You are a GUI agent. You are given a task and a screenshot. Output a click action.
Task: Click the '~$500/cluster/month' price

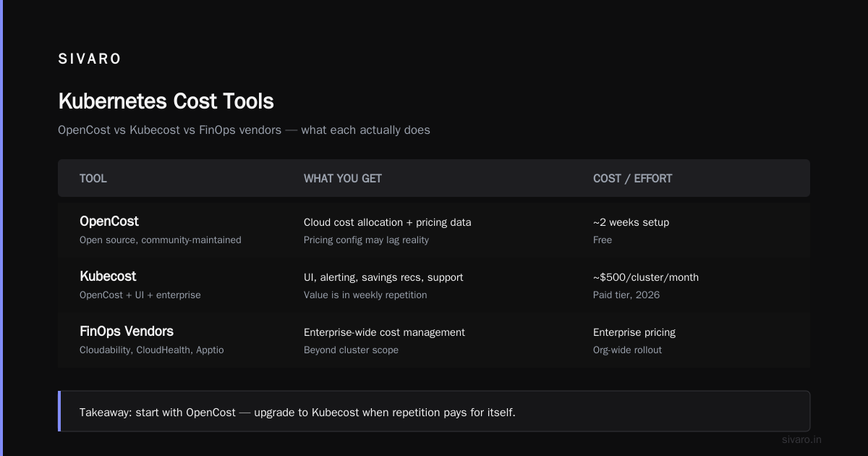646,277
